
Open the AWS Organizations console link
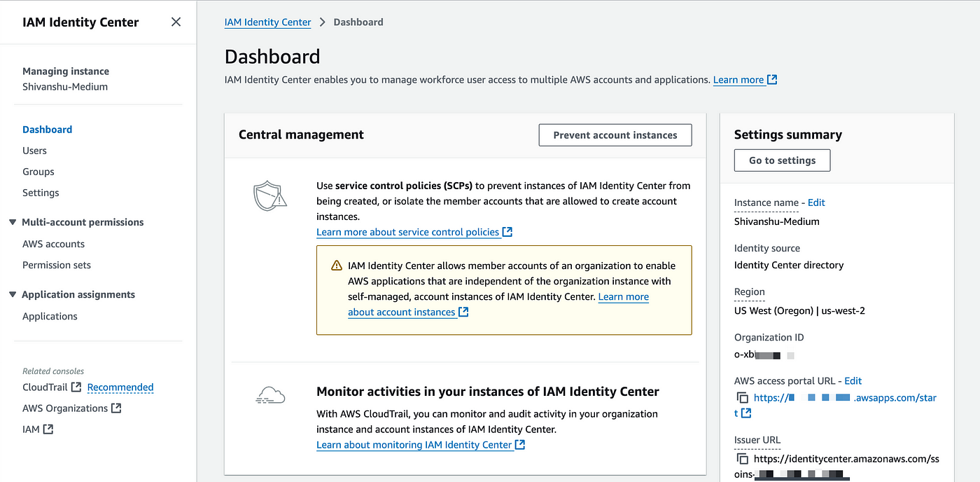(x=65, y=408)
